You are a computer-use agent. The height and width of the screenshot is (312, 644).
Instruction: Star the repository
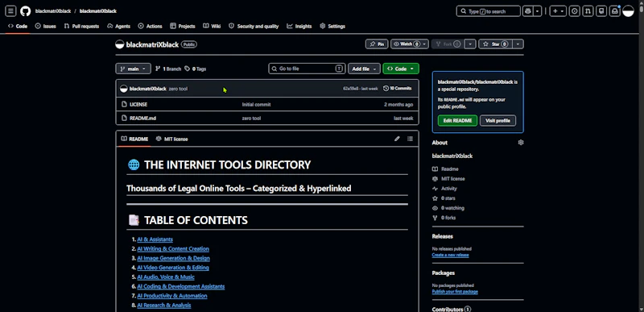tap(496, 44)
